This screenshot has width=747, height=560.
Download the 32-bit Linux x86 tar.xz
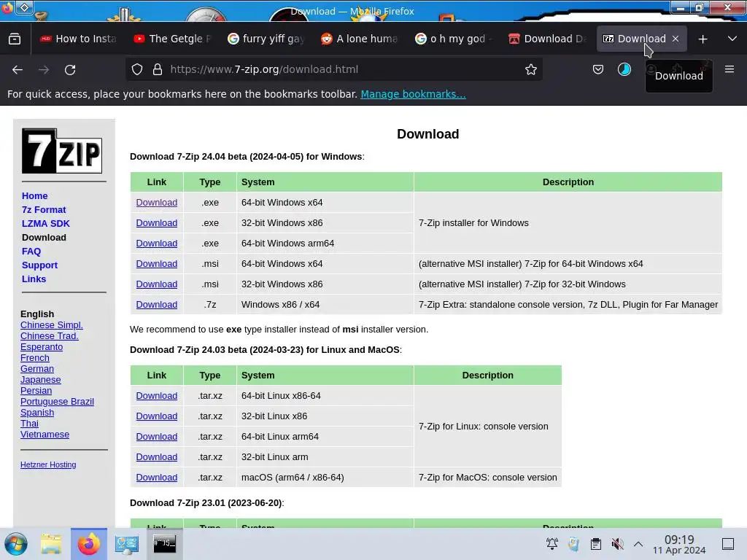[157, 416]
